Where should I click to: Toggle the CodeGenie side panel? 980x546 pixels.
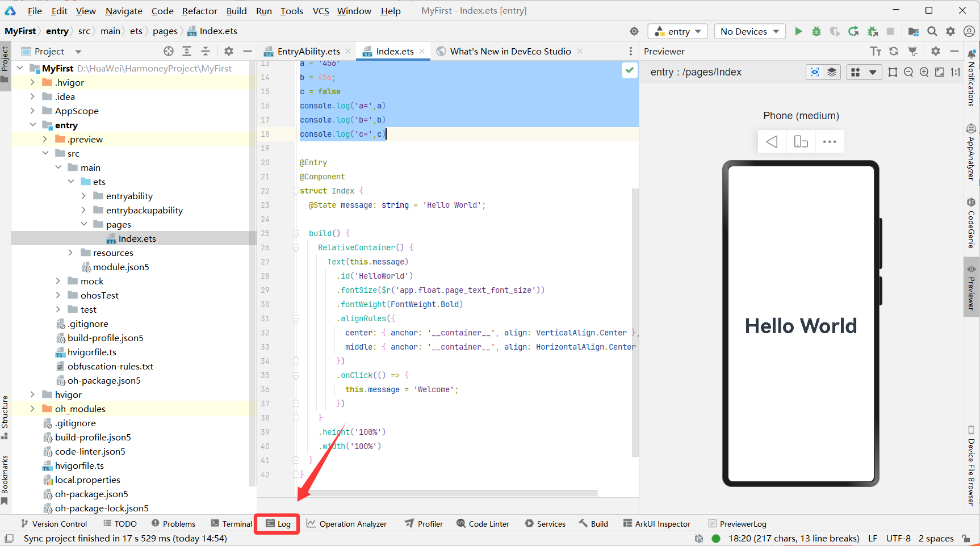point(971,223)
